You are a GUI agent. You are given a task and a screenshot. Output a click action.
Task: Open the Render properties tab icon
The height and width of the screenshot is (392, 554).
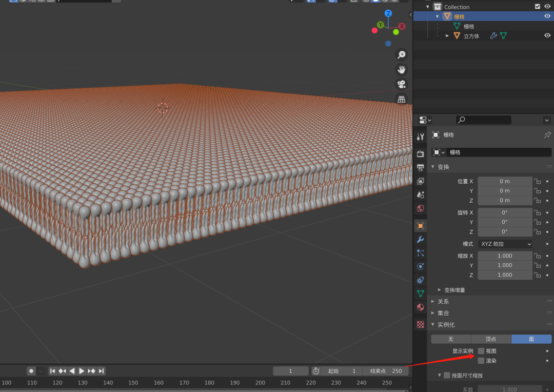pyautogui.click(x=421, y=154)
